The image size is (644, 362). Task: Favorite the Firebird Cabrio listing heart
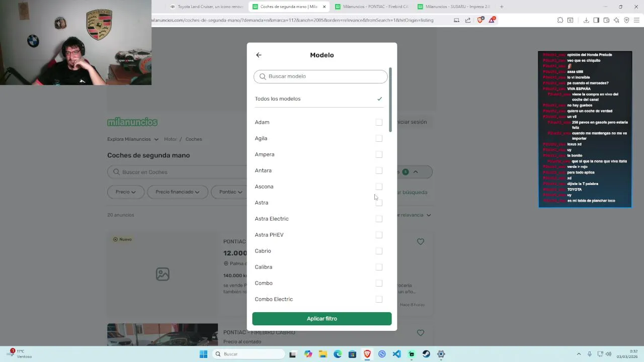click(421, 333)
